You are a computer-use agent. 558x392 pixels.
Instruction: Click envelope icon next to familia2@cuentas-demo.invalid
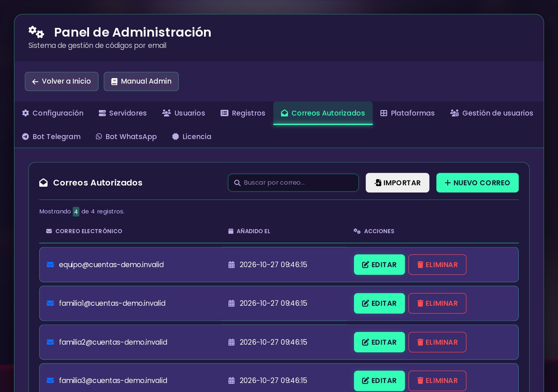click(x=50, y=343)
